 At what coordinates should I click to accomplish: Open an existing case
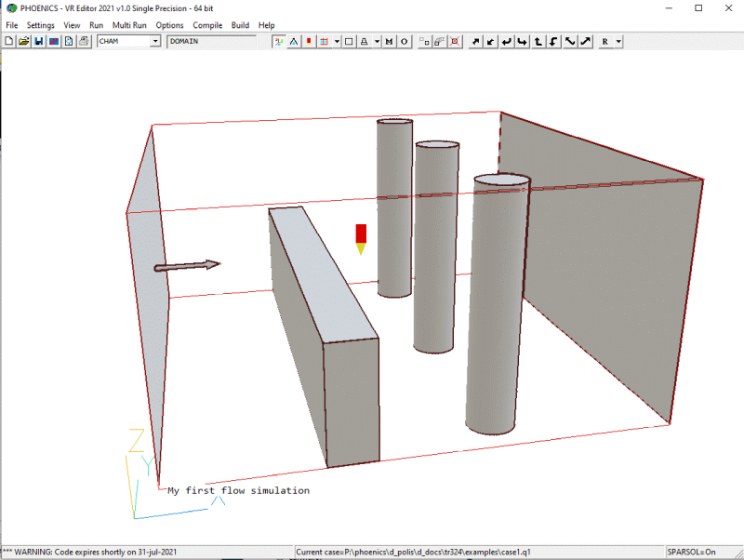[x=23, y=41]
